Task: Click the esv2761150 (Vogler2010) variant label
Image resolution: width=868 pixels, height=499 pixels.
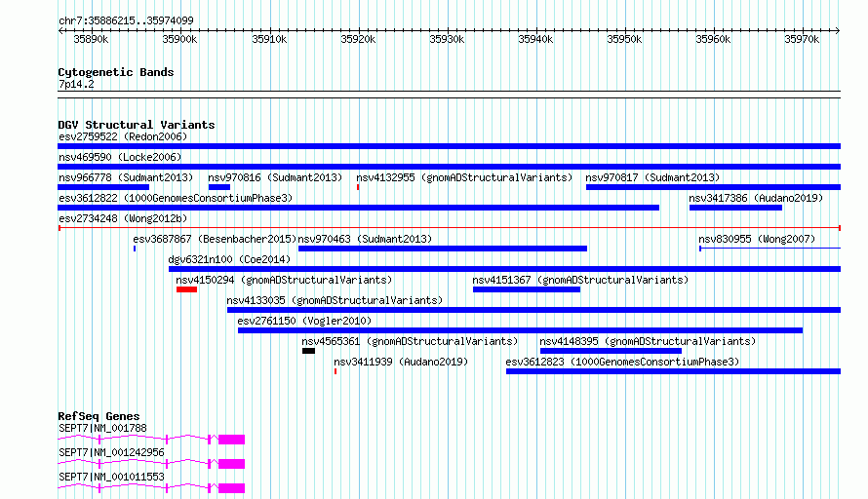Action: [x=304, y=321]
